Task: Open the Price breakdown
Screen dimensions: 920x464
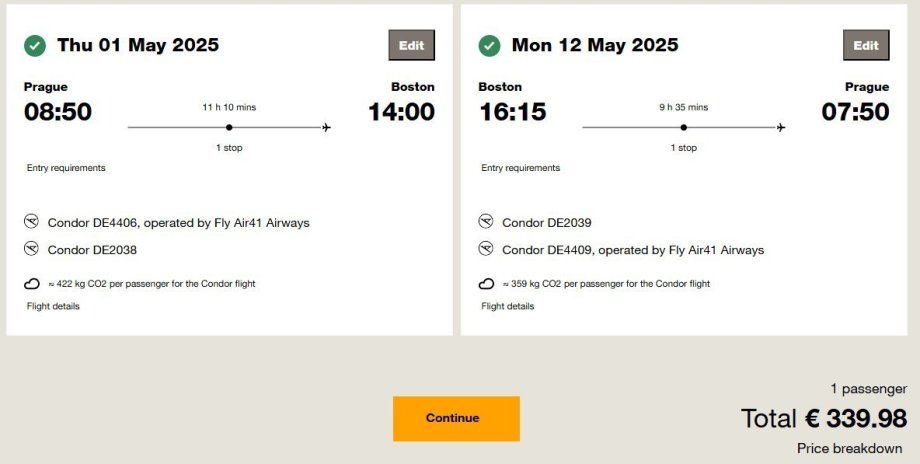Action: click(x=852, y=448)
